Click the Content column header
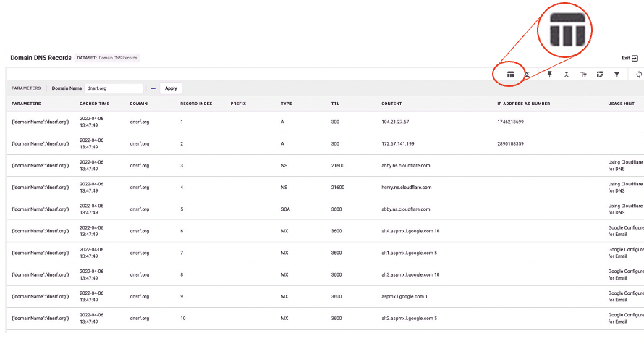The height and width of the screenshot is (344, 644). coord(391,104)
